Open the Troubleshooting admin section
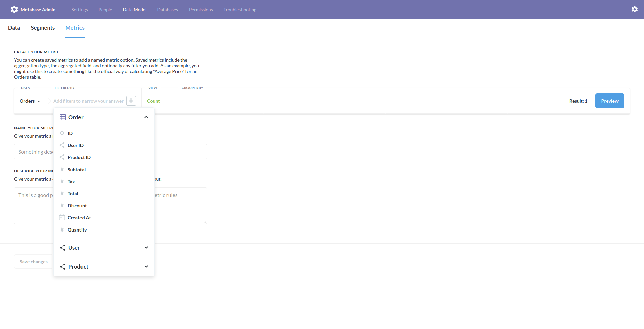The height and width of the screenshot is (329, 644). (240, 10)
